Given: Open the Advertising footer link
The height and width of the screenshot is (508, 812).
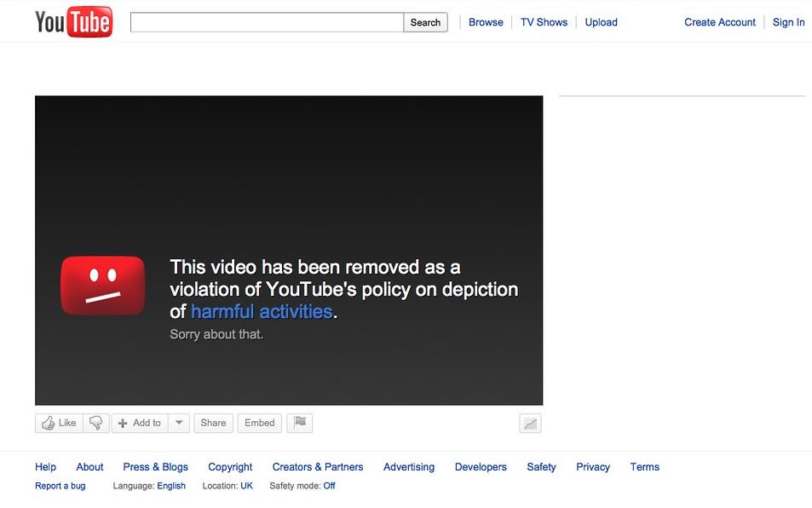Looking at the screenshot, I should click(x=409, y=466).
